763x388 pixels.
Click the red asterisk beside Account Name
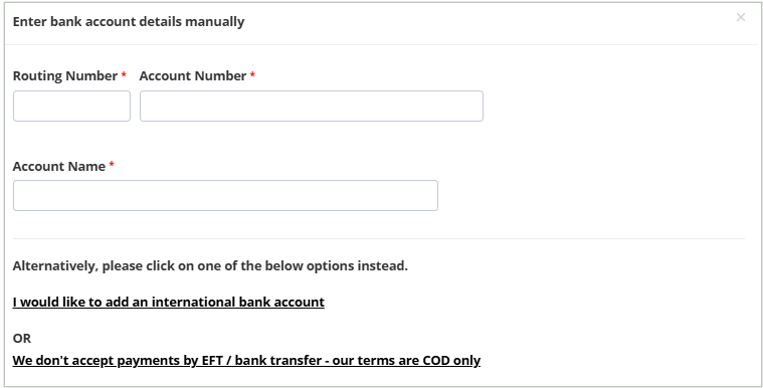(x=111, y=165)
